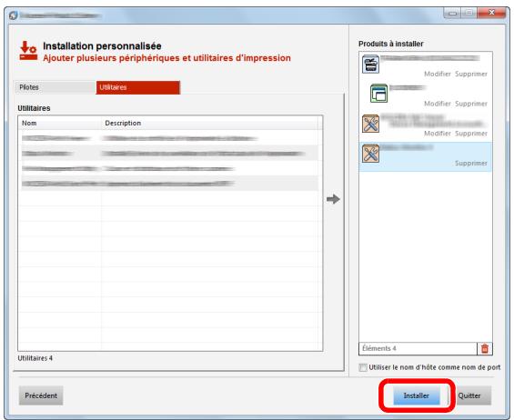The image size is (514, 420).
Task: Click the green window driver icon
Action: (378, 94)
